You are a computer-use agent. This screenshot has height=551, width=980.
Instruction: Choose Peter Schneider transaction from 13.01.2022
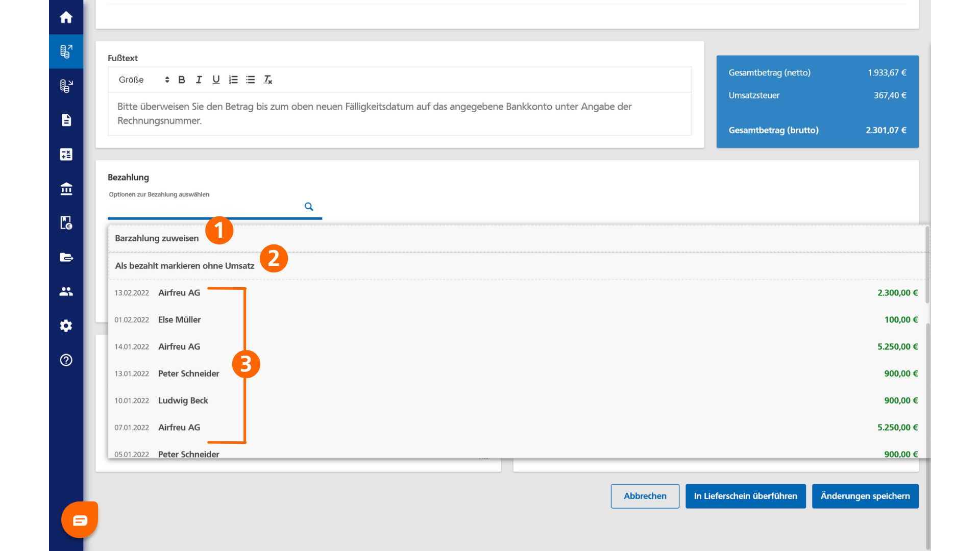(x=517, y=374)
